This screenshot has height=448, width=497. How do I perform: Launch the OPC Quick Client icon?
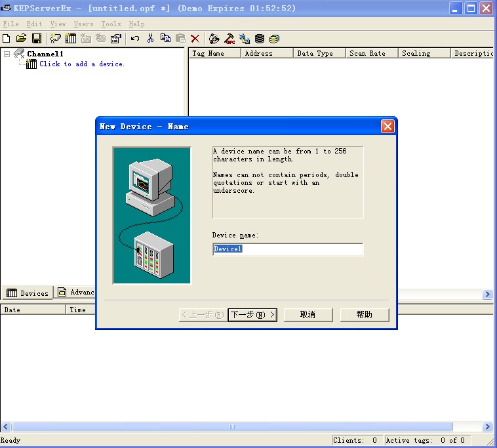(214, 39)
